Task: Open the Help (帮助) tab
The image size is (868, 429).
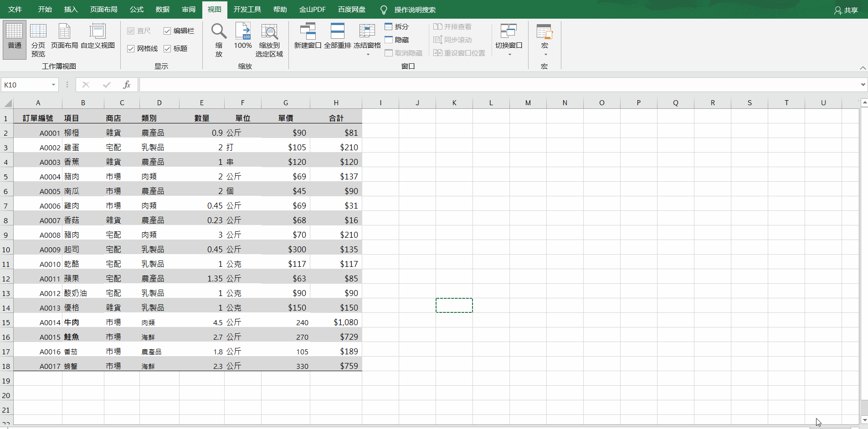Action: tap(280, 10)
